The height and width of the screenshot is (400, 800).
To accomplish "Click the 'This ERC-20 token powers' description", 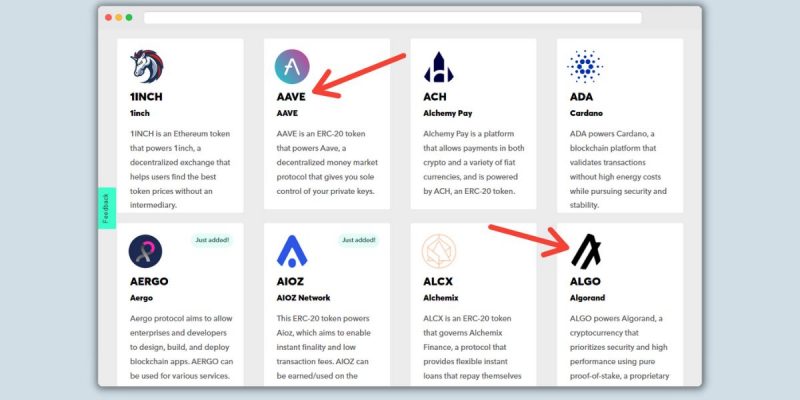I will (322, 347).
